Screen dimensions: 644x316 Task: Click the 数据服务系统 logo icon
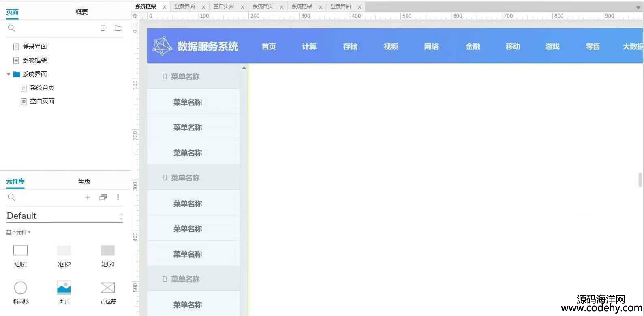[162, 46]
